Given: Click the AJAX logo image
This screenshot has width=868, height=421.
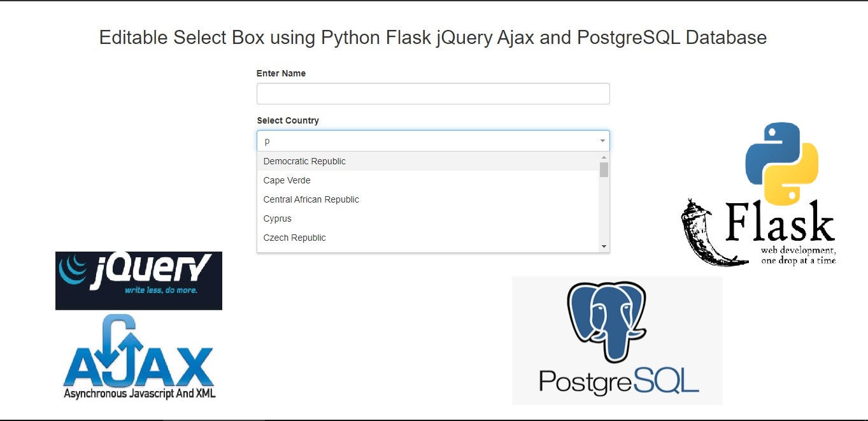Looking at the screenshot, I should click(138, 355).
